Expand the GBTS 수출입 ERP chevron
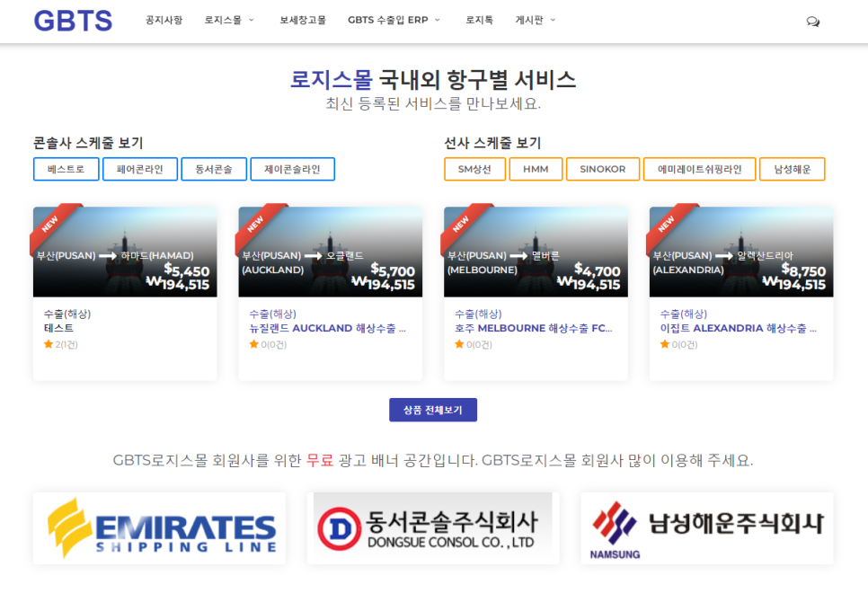This screenshot has width=868, height=602. point(438,20)
